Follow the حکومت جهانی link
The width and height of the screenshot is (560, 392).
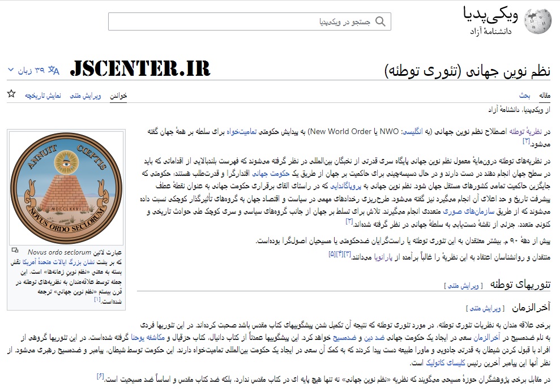[x=271, y=174]
